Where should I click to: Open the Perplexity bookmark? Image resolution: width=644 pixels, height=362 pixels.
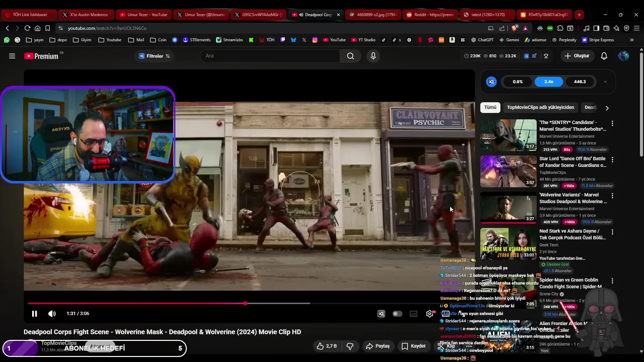tap(564, 40)
